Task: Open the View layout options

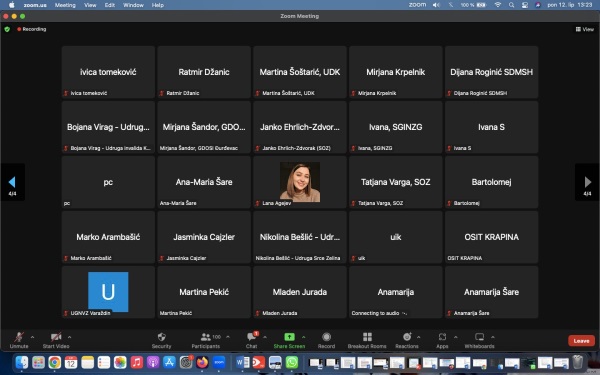Action: tap(585, 29)
